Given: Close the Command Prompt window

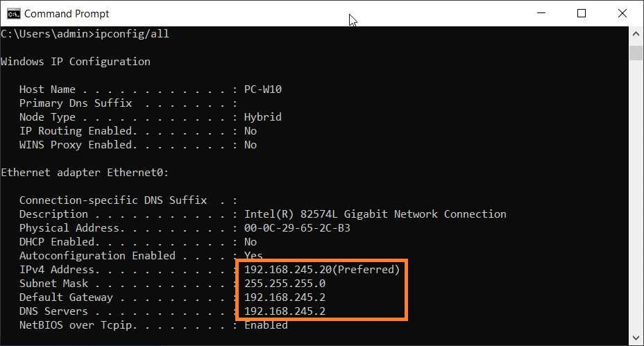Looking at the screenshot, I should click(622, 13).
